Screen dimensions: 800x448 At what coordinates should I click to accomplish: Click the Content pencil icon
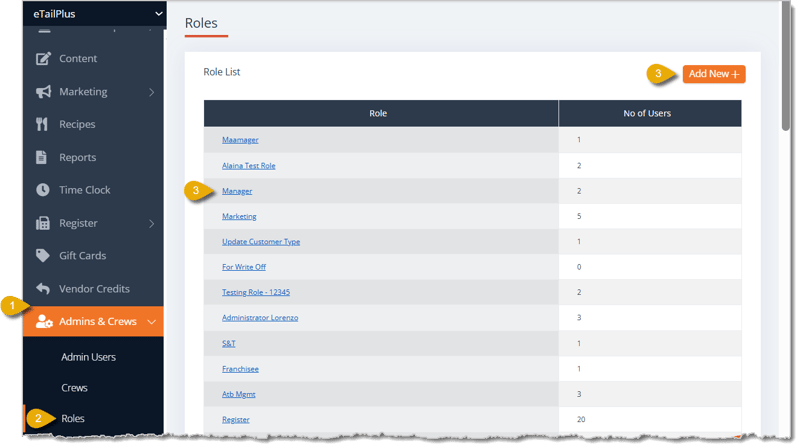43,59
